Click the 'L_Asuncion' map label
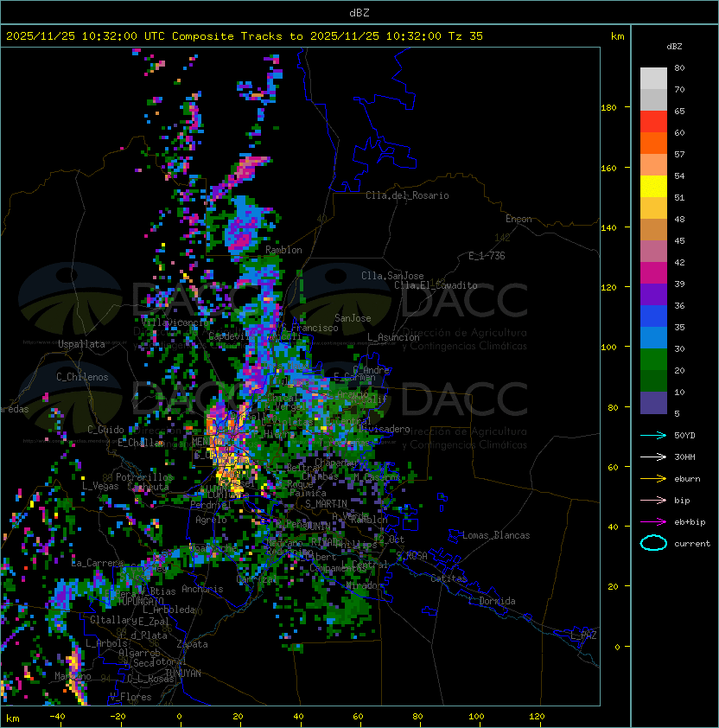Image resolution: width=719 pixels, height=728 pixels. [x=393, y=337]
